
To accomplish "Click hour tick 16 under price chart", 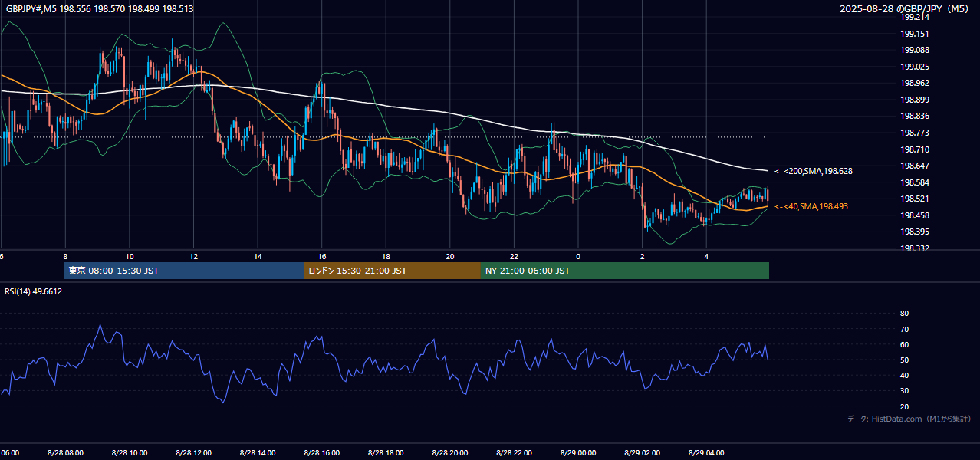I will 322,256.
